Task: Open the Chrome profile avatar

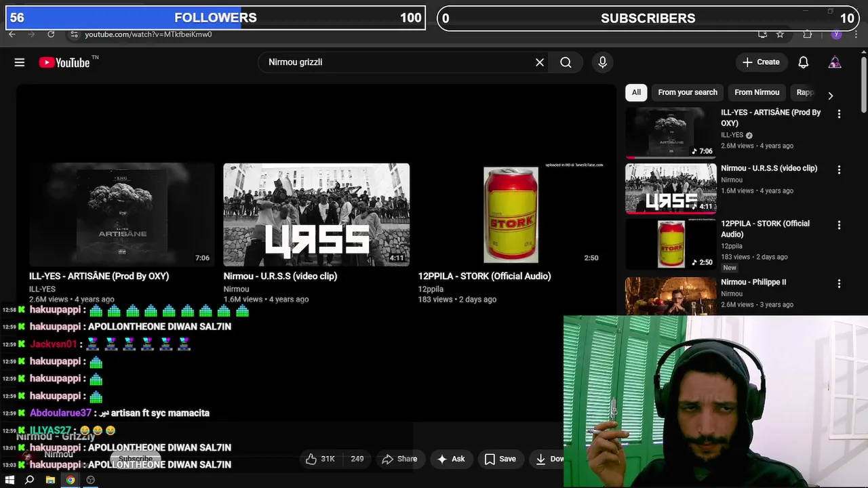Action: (x=836, y=34)
